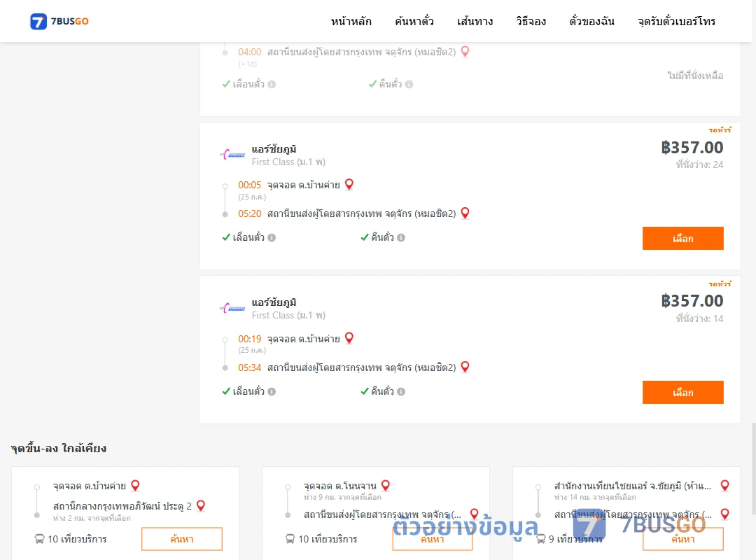Open จุดรับตั๋วเบอร์โทร link in header
The height and width of the screenshot is (560, 756).
point(676,21)
